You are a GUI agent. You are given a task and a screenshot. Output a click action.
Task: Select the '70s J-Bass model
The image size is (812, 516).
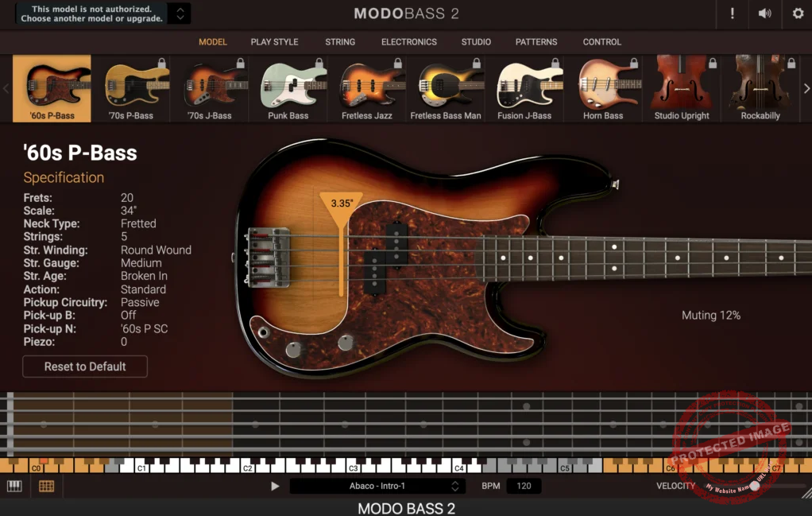point(210,88)
